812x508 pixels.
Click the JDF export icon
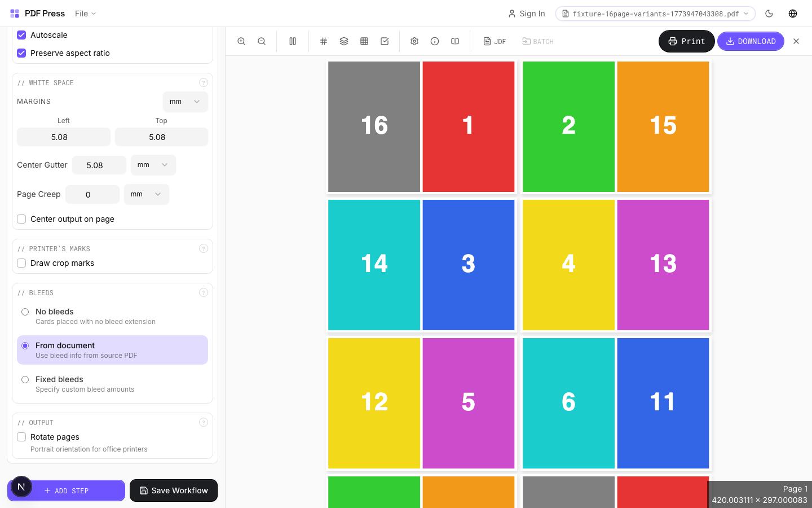click(x=495, y=41)
